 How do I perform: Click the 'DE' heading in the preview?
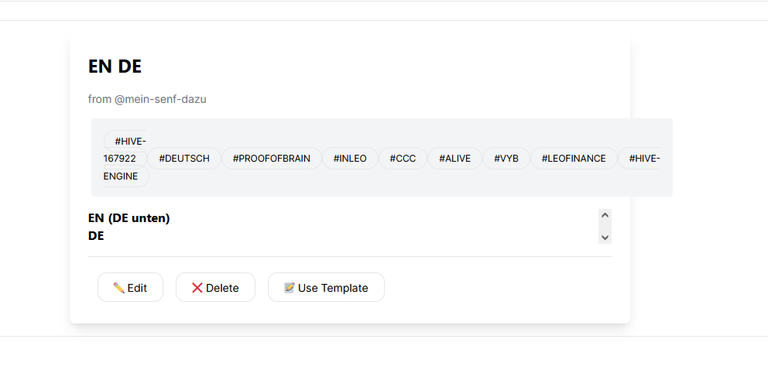pos(96,236)
